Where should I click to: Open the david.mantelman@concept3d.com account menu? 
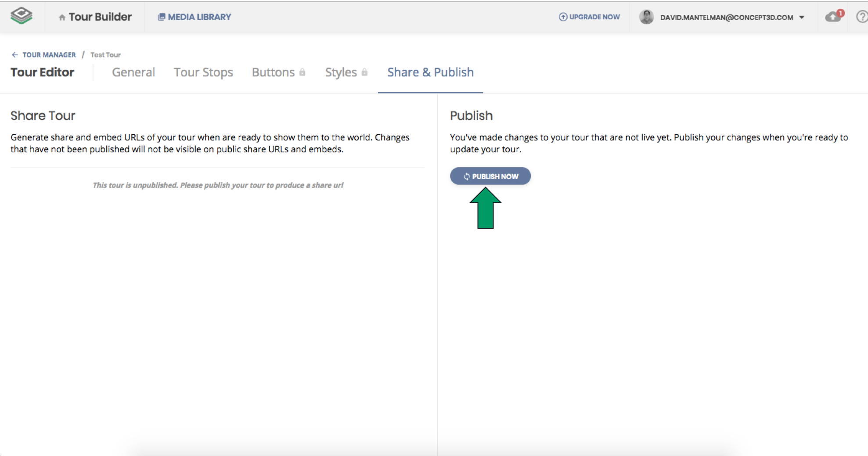726,18
